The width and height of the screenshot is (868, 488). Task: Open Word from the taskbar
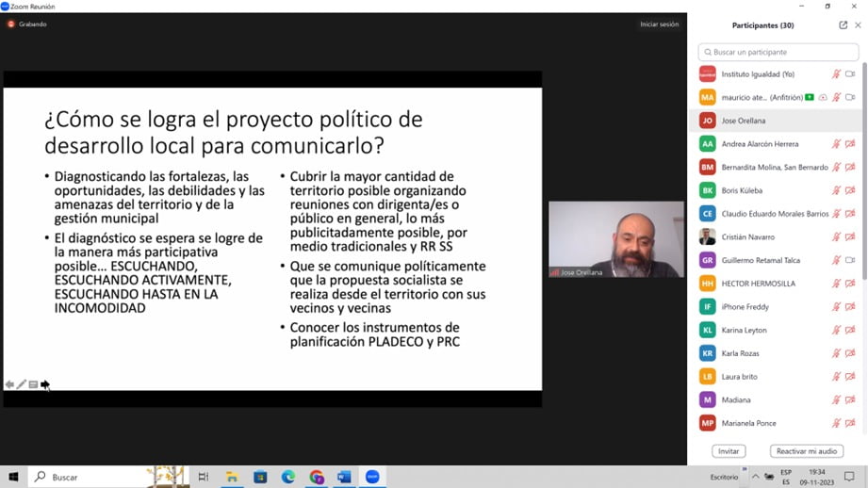344,478
